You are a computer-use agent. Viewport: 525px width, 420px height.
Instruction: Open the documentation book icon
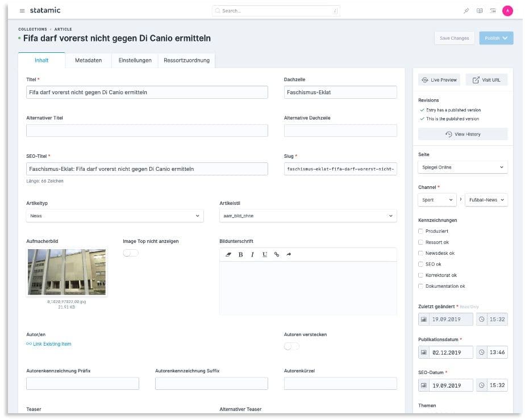[x=480, y=11]
